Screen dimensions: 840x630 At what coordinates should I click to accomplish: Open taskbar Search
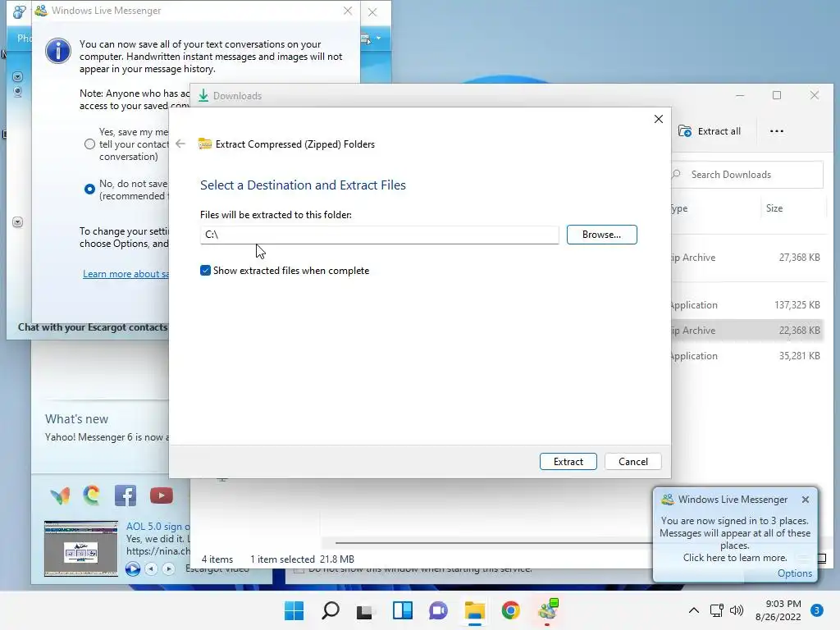330,610
